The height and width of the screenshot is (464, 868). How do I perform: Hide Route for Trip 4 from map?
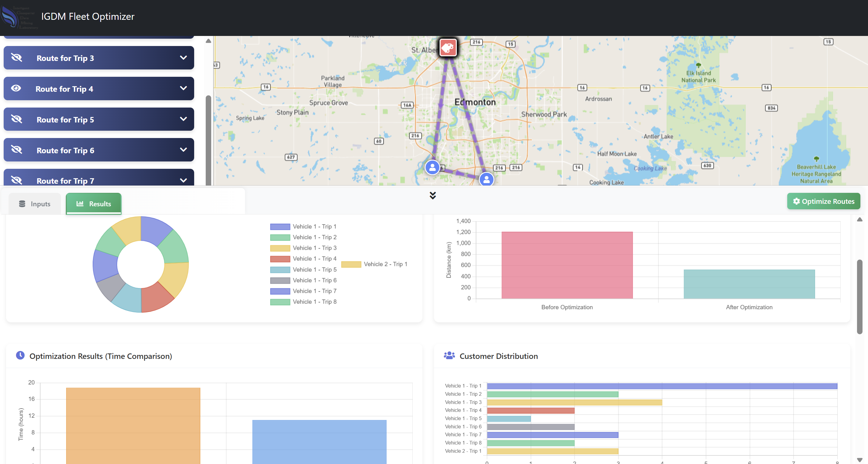[x=16, y=88]
